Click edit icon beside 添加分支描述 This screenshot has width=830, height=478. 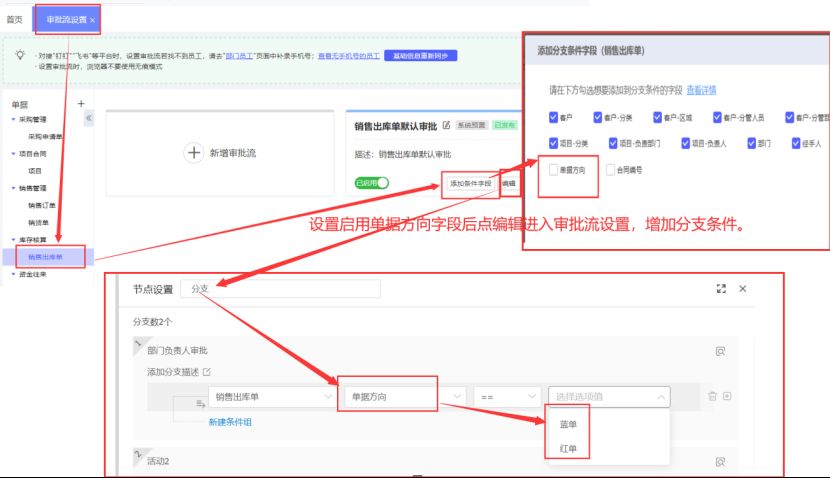click(207, 372)
